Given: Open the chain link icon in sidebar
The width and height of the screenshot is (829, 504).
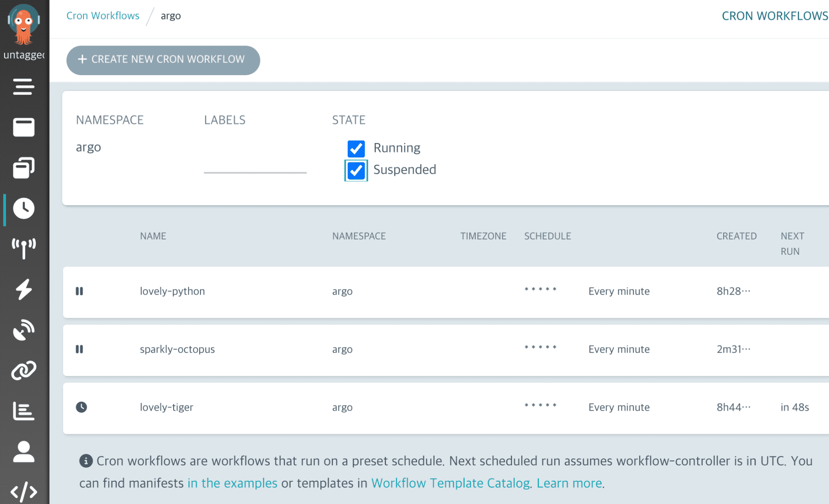Looking at the screenshot, I should click(24, 370).
